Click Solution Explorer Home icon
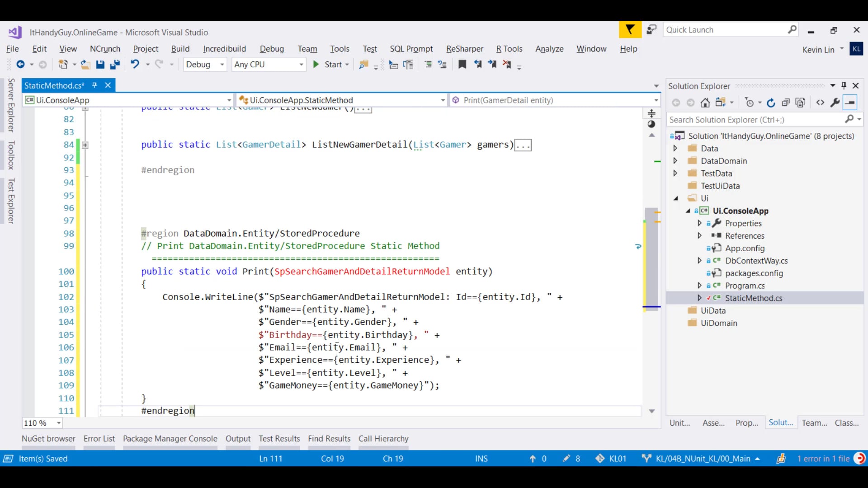868x488 pixels. tap(705, 103)
